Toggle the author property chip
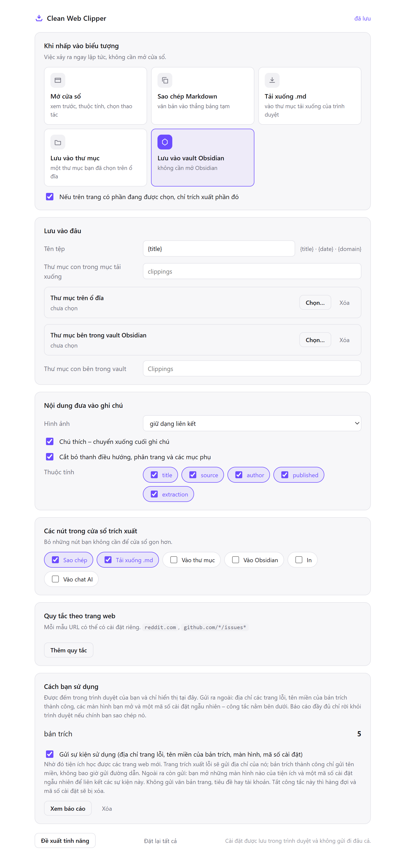The height and width of the screenshot is (868, 398). pyautogui.click(x=249, y=475)
